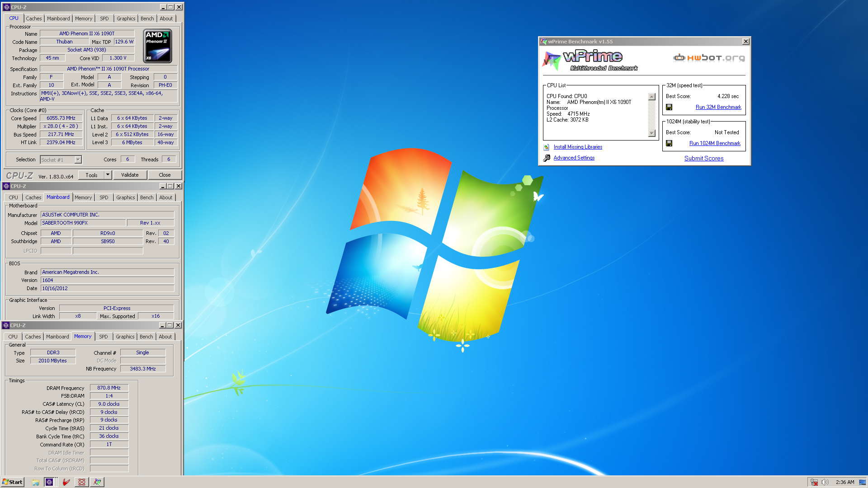
Task: Click the wPrime 32M Best Score 4.228 sec
Action: click(728, 96)
